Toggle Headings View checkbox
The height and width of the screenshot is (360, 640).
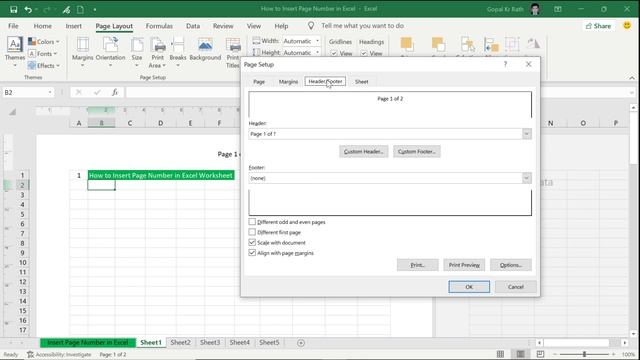pyautogui.click(x=364, y=53)
